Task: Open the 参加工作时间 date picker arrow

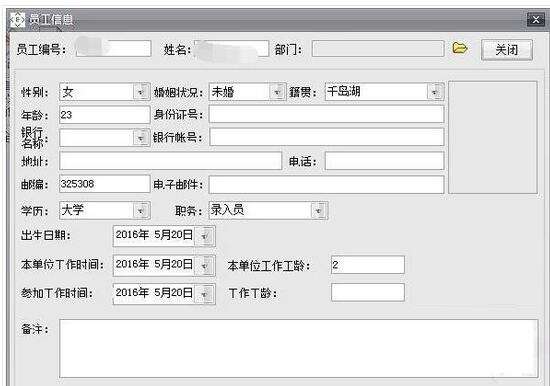Action: click(205, 294)
